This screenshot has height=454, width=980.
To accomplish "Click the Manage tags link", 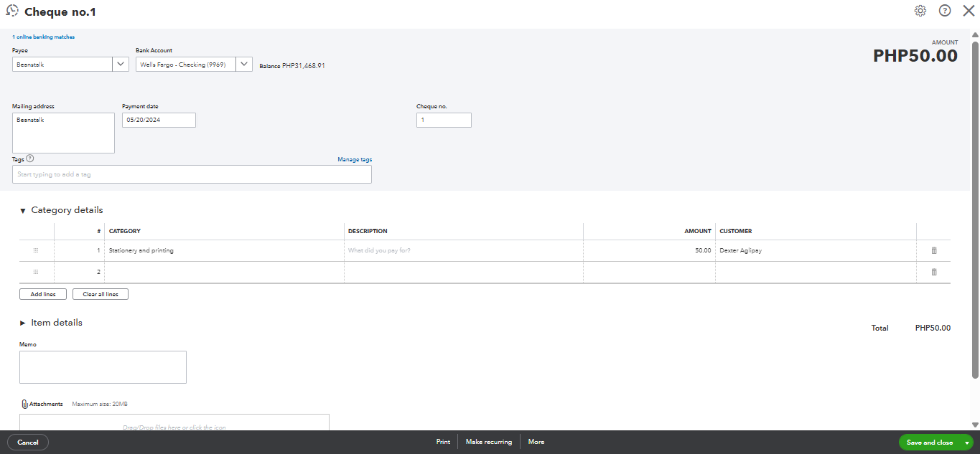I will click(x=355, y=159).
